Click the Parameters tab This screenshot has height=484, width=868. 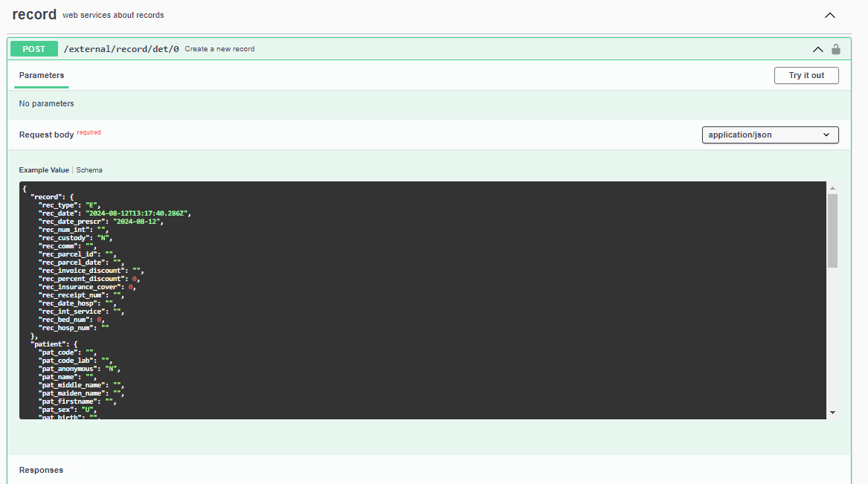(x=41, y=75)
